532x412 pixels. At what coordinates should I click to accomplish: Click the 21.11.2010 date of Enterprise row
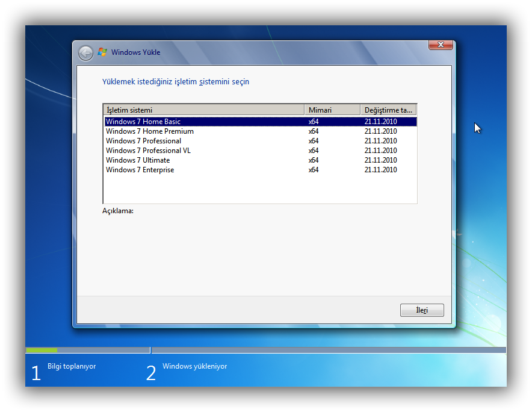tap(380, 170)
